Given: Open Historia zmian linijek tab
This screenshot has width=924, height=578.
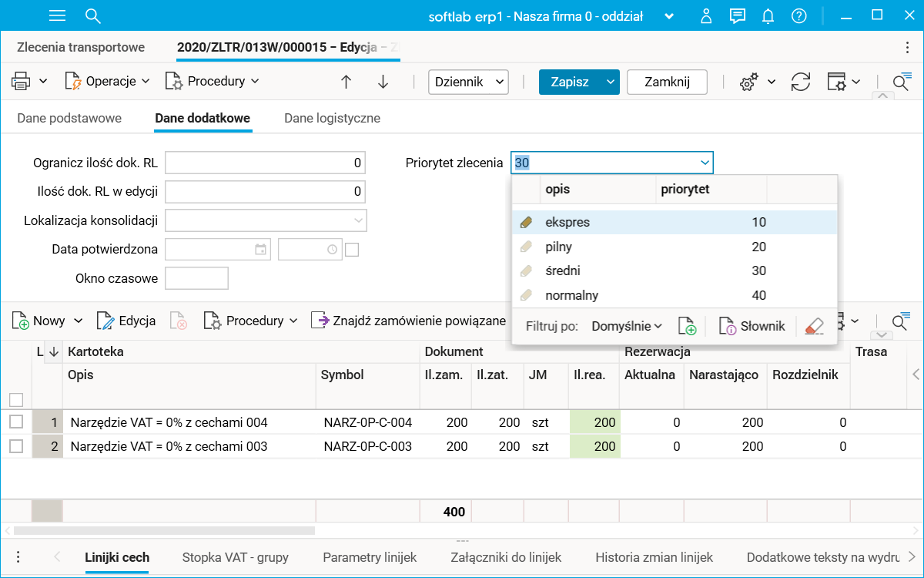Looking at the screenshot, I should 654,557.
